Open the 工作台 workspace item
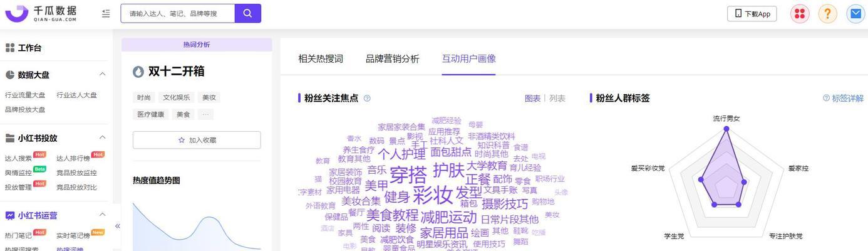 pyautogui.click(x=24, y=48)
